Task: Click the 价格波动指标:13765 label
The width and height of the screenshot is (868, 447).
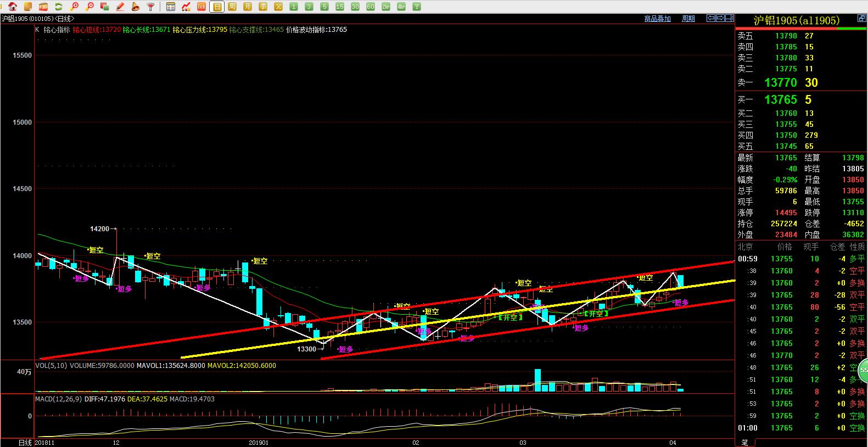Action: pos(317,30)
